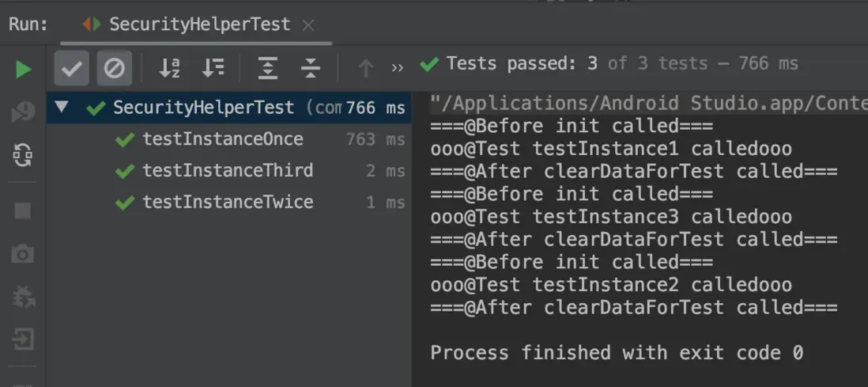This screenshot has height=387, width=868.
Task: Click the camera Dump threads icon
Action: point(23,254)
